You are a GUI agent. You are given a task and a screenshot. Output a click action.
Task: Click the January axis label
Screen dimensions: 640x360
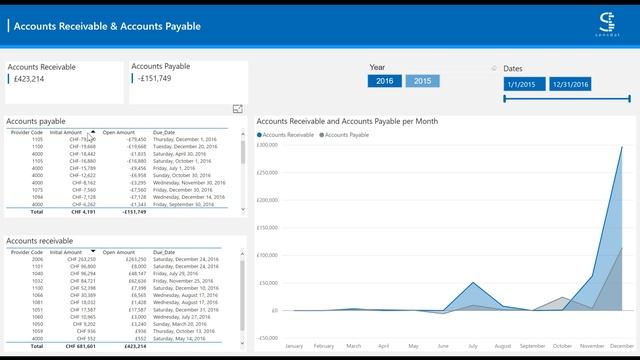click(x=294, y=346)
